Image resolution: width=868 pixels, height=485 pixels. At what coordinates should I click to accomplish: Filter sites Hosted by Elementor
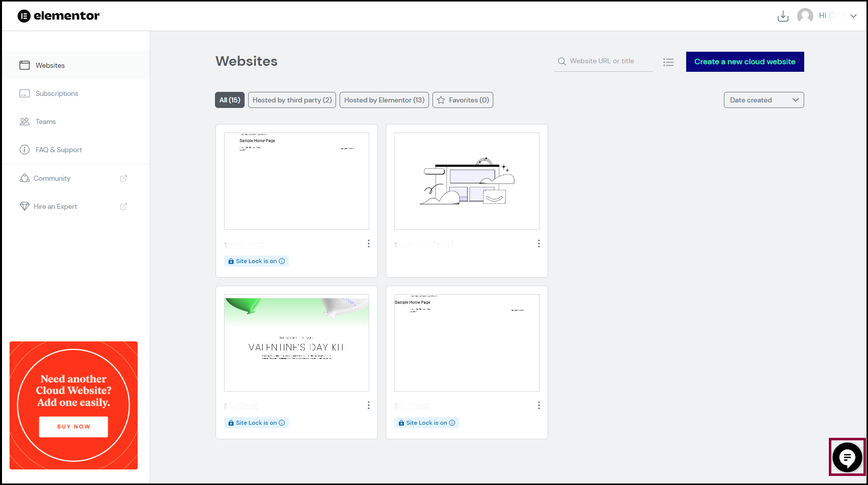point(384,100)
